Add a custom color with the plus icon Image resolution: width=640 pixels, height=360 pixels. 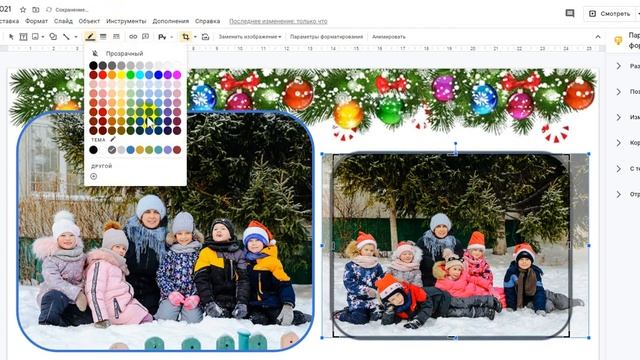[93, 176]
